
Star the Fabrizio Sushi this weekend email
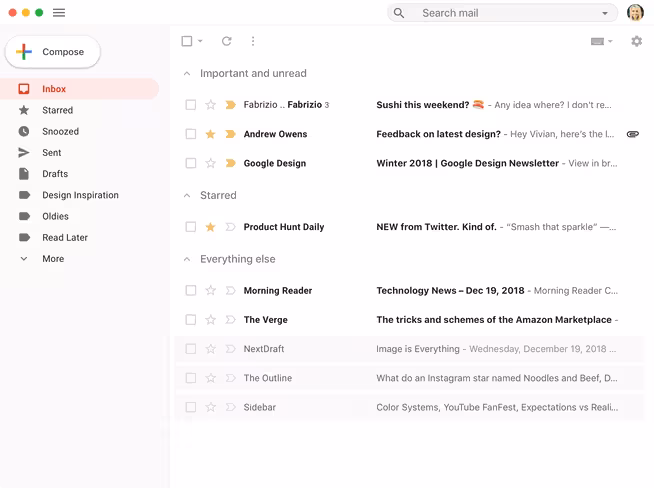click(x=211, y=105)
